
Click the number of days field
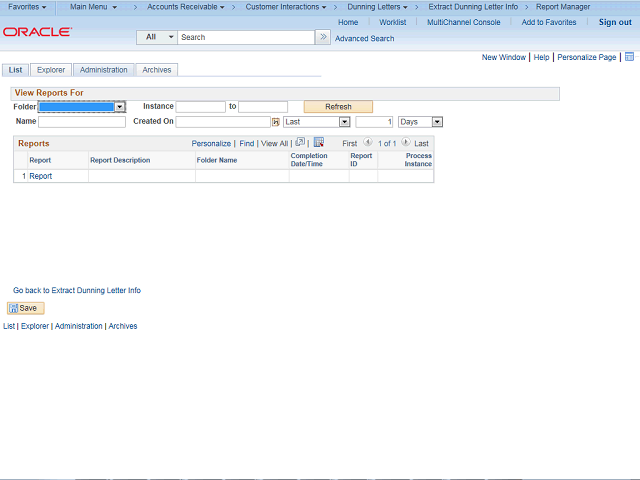pos(374,122)
